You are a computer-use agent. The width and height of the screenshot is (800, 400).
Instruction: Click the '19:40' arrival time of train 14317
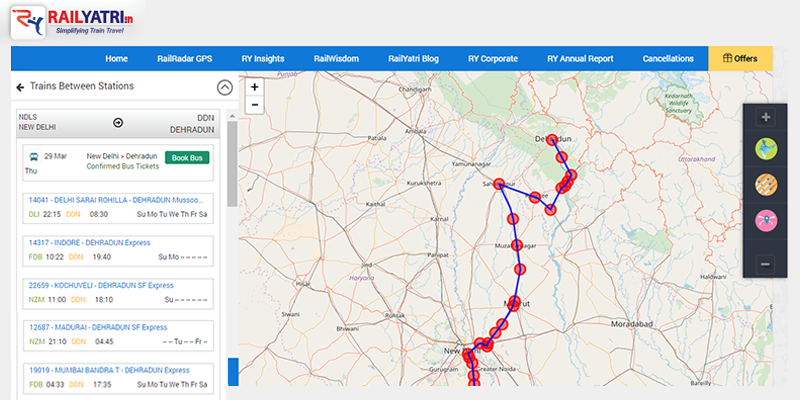pyautogui.click(x=102, y=257)
